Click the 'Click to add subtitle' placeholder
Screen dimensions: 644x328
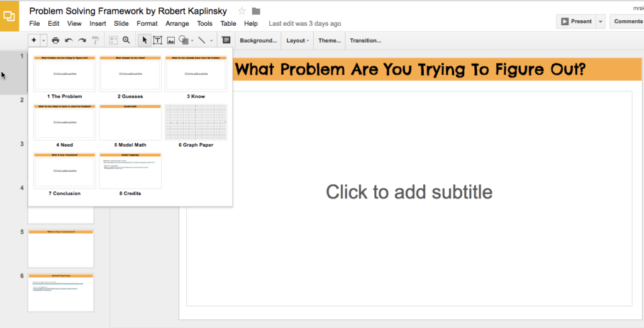pos(409,198)
